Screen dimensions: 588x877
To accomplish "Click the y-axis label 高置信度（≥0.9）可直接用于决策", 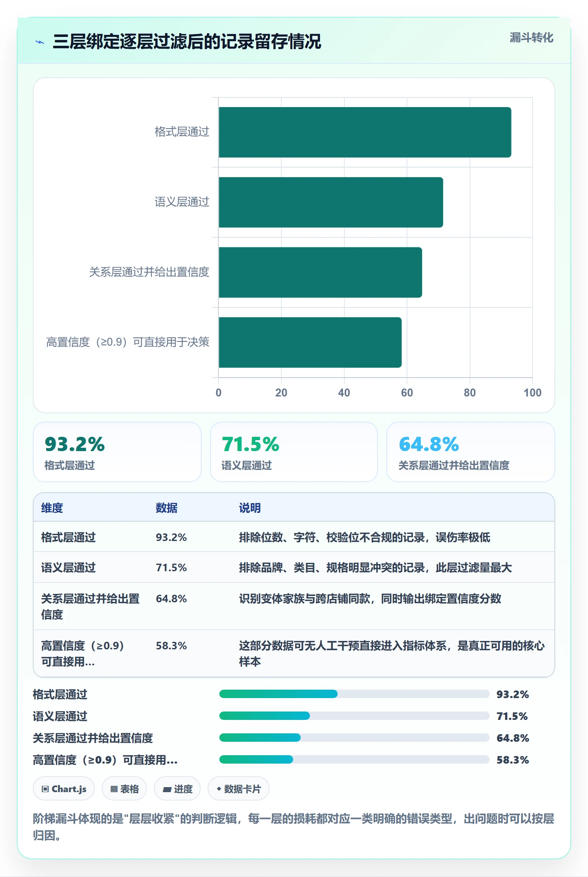I will pyautogui.click(x=128, y=342).
